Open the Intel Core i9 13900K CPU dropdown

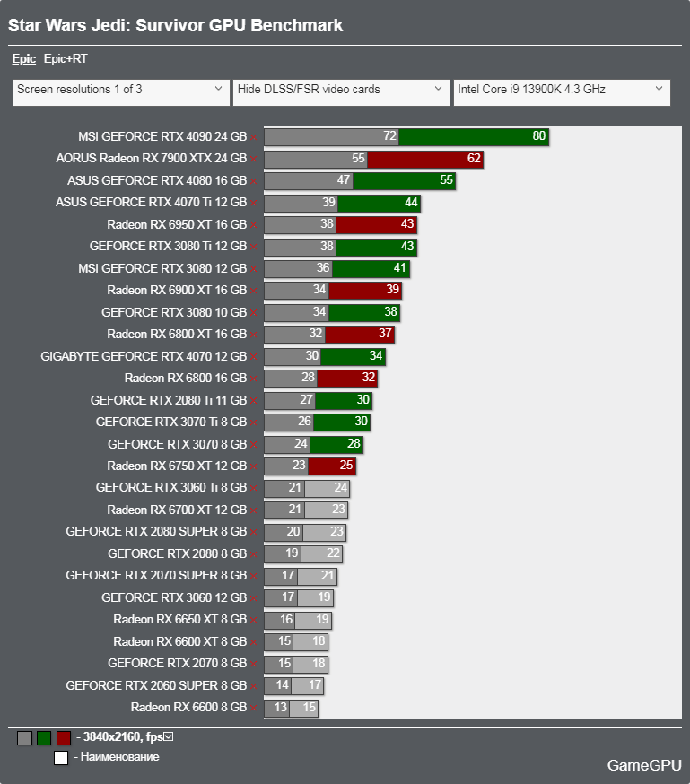click(562, 92)
